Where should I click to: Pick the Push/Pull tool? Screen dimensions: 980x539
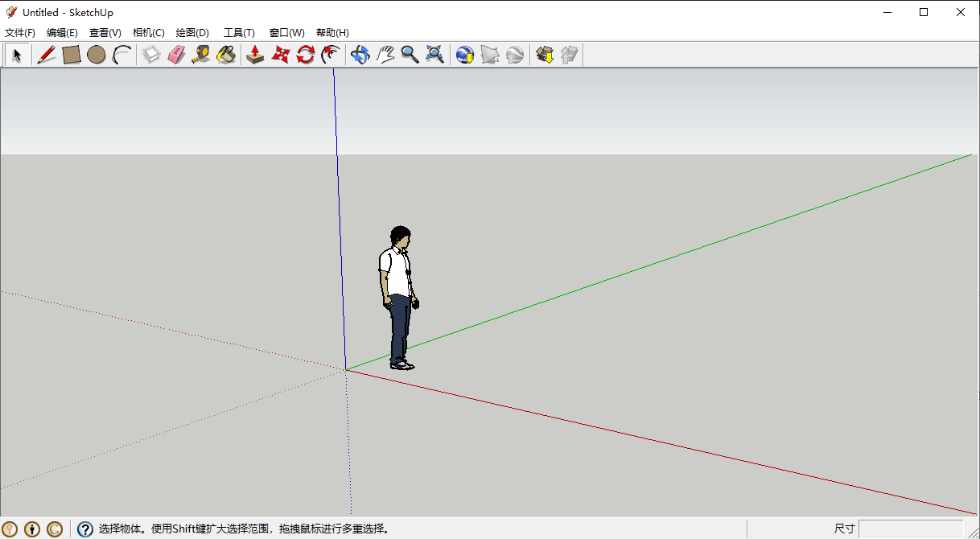click(x=255, y=55)
